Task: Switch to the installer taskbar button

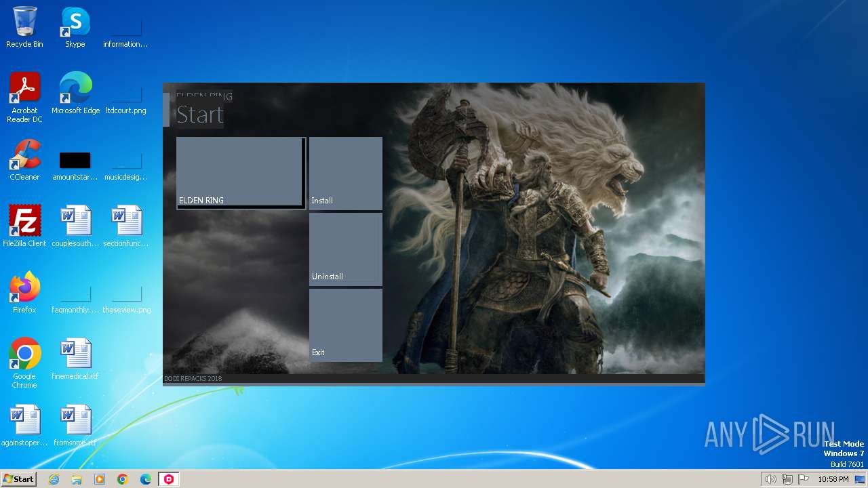Action: (169, 479)
